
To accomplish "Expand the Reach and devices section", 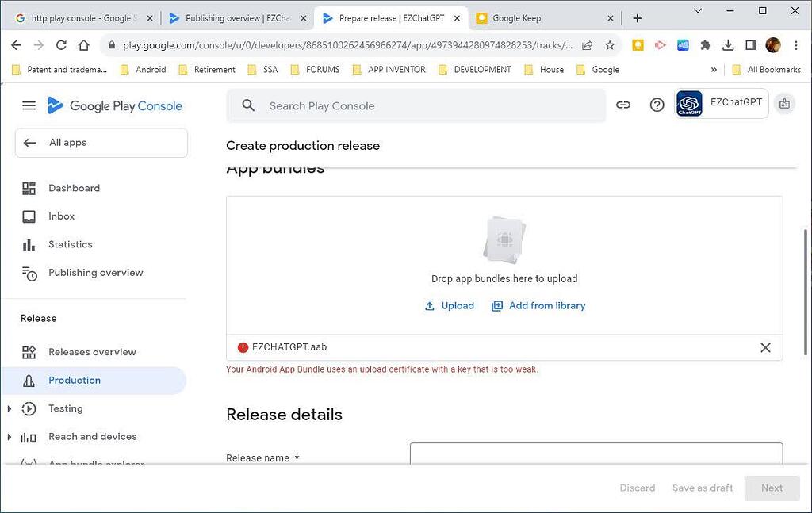I will point(9,436).
